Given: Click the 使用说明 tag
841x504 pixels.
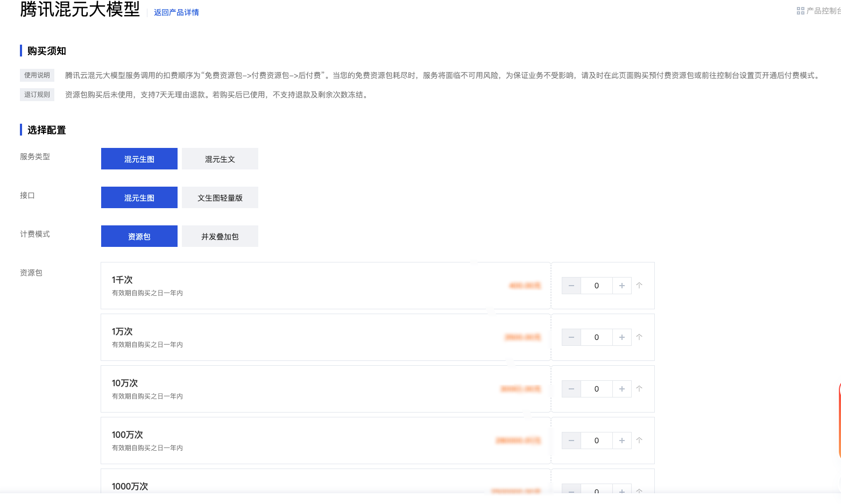Looking at the screenshot, I should coord(37,75).
